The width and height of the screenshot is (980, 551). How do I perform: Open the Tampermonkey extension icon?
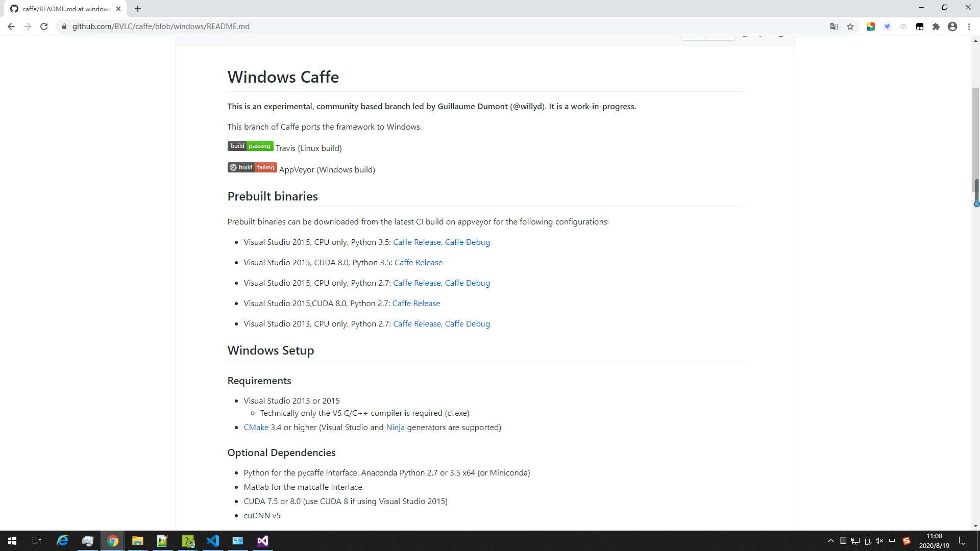[920, 27]
